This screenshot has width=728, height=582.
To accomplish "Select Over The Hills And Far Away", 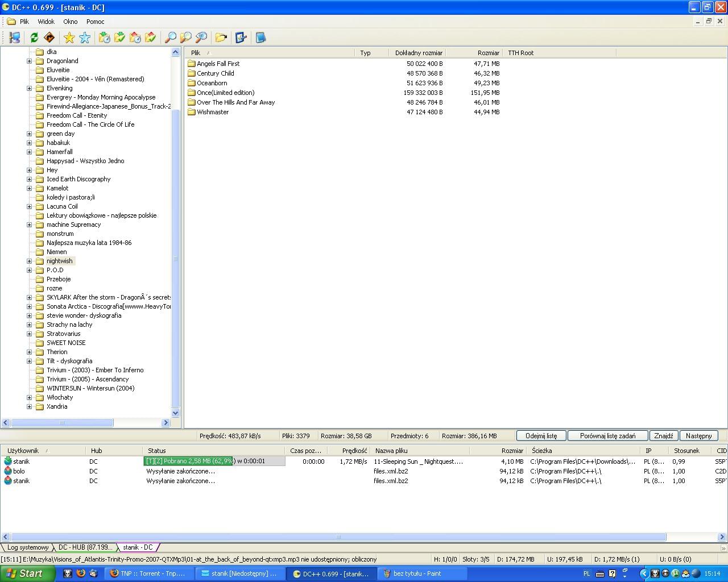I will [235, 102].
